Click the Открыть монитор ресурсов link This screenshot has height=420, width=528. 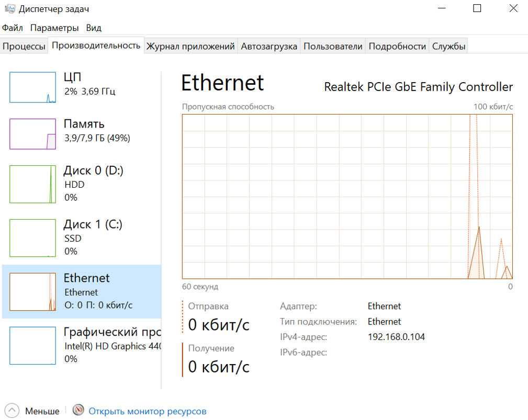click(148, 411)
